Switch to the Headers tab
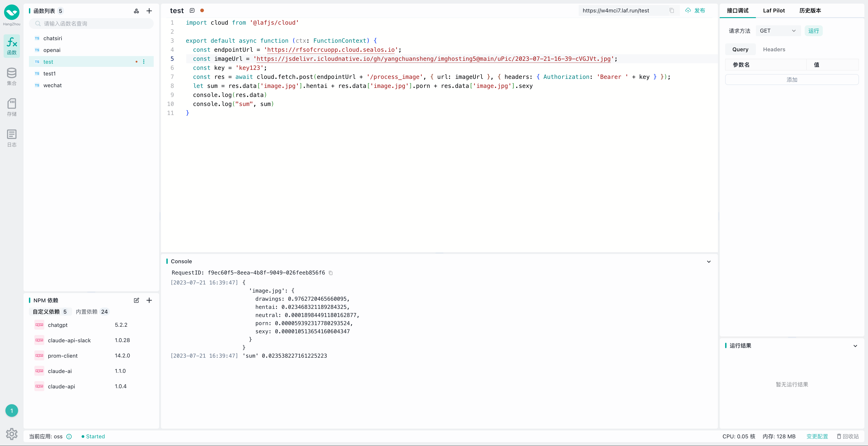 pyautogui.click(x=774, y=49)
